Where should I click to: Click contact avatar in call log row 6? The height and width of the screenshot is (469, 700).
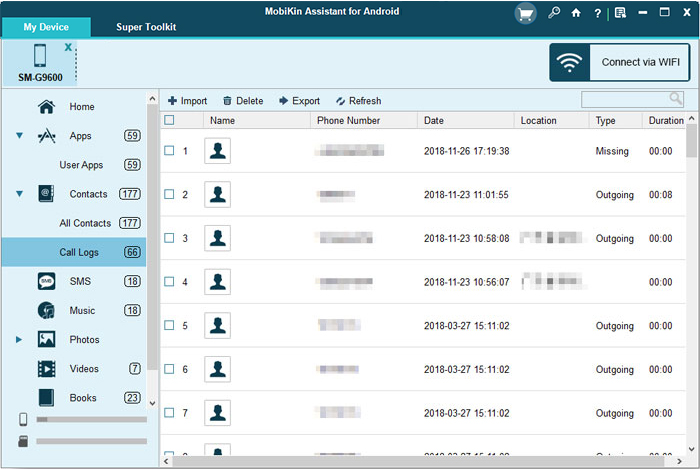tap(217, 369)
